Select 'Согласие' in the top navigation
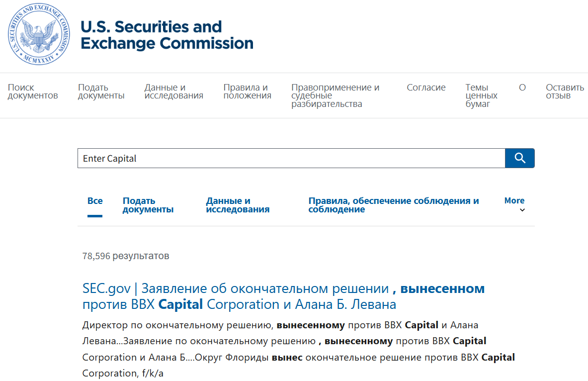The height and width of the screenshot is (381, 588). 426,87
